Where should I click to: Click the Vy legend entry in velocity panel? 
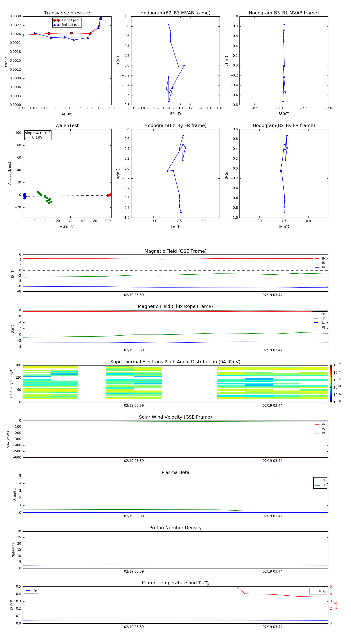click(320, 429)
